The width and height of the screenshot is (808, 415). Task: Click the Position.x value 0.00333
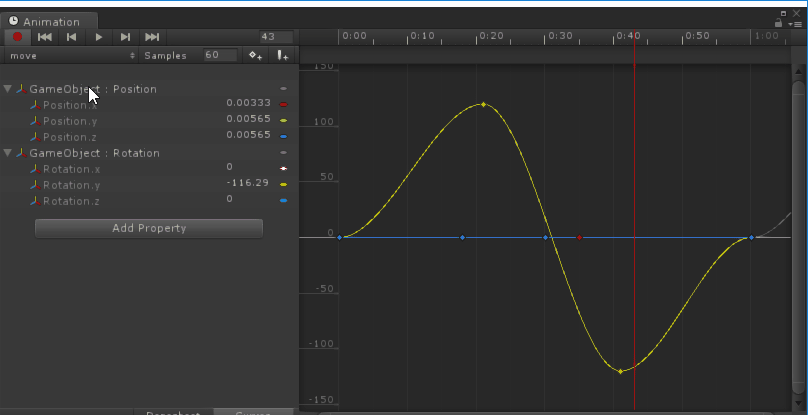click(248, 103)
